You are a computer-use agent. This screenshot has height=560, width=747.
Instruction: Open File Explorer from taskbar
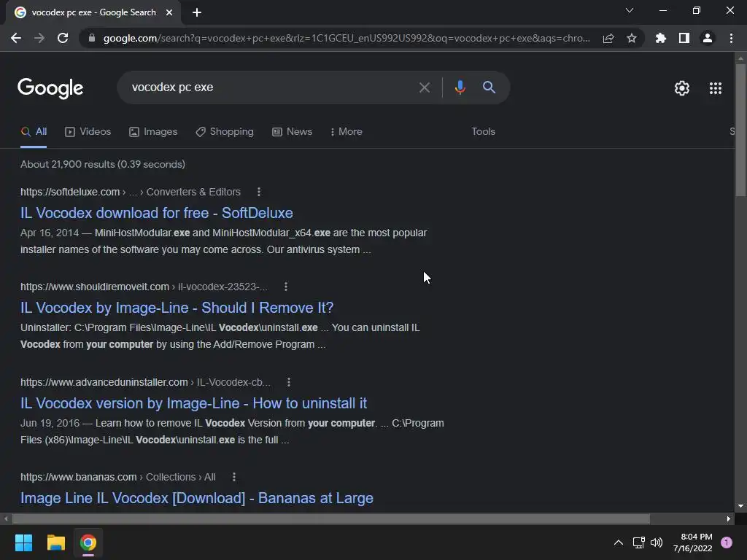pos(55,542)
